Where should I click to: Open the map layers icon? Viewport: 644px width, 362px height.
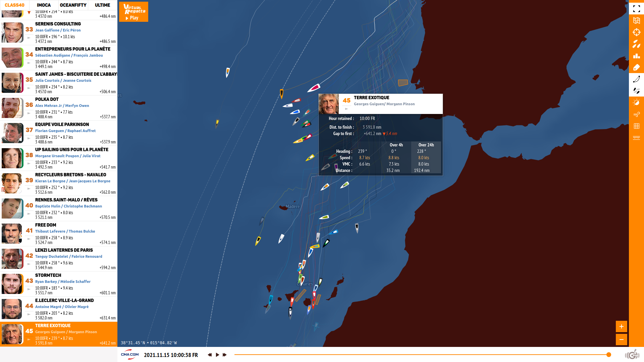pyautogui.click(x=636, y=20)
